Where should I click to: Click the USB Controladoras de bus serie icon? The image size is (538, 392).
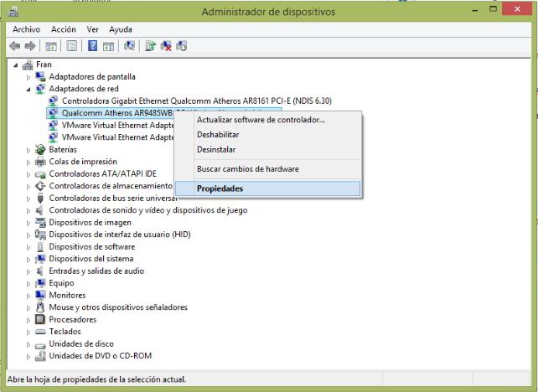pos(40,198)
